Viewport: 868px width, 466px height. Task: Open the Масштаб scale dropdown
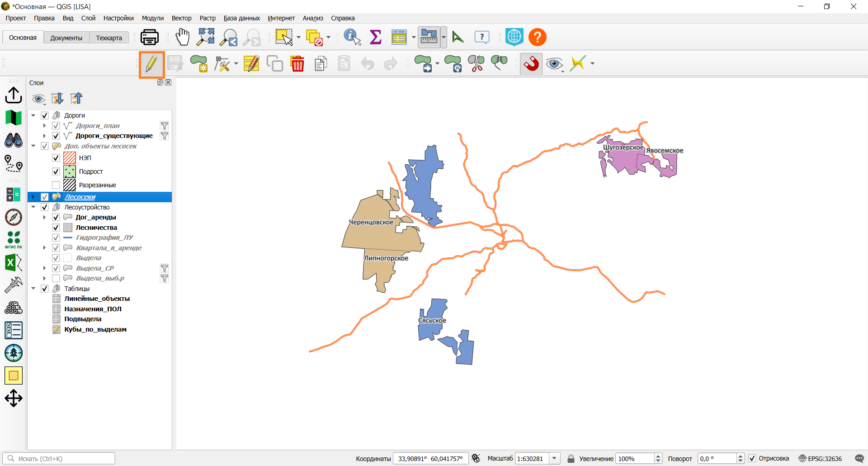pyautogui.click(x=554, y=458)
